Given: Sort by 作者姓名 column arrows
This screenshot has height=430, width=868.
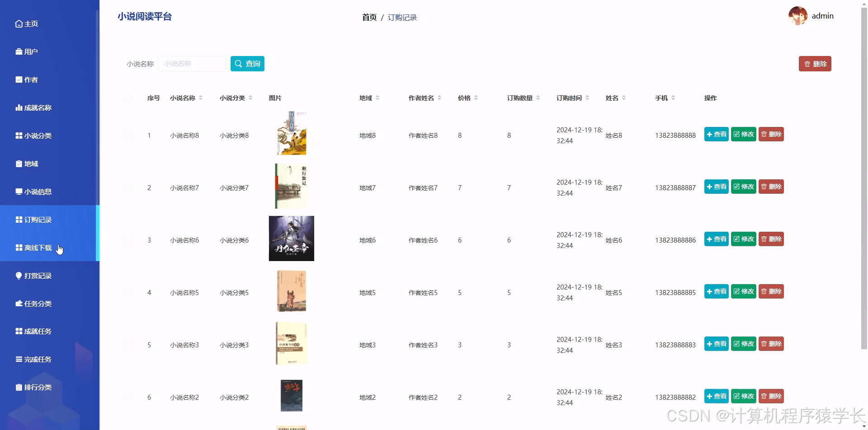Looking at the screenshot, I should (439, 98).
